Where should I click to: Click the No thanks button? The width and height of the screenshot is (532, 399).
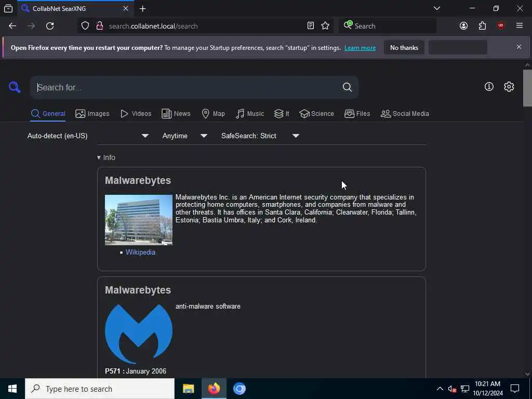tap(404, 48)
